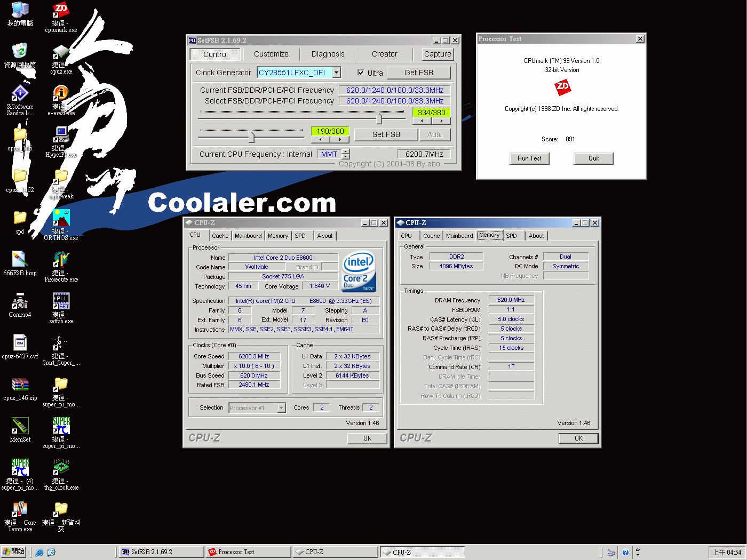This screenshot has width=747, height=560.
Task: Click the Core Speed 6200.3 MHz value
Action: coord(254,356)
